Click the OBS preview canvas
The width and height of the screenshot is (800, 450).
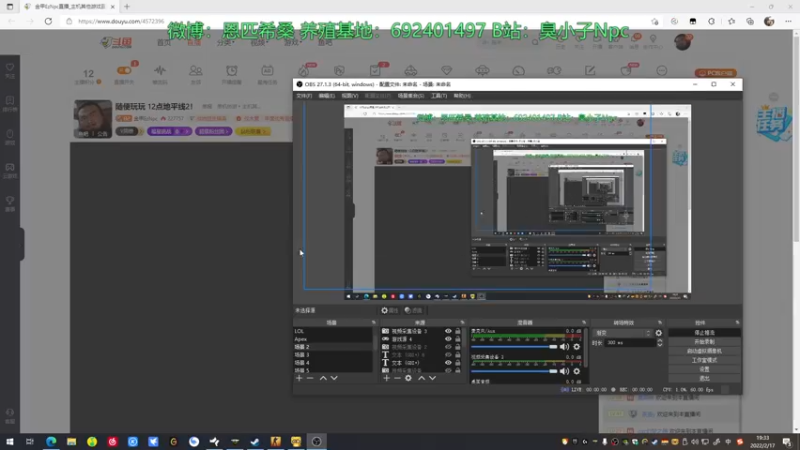click(x=517, y=202)
